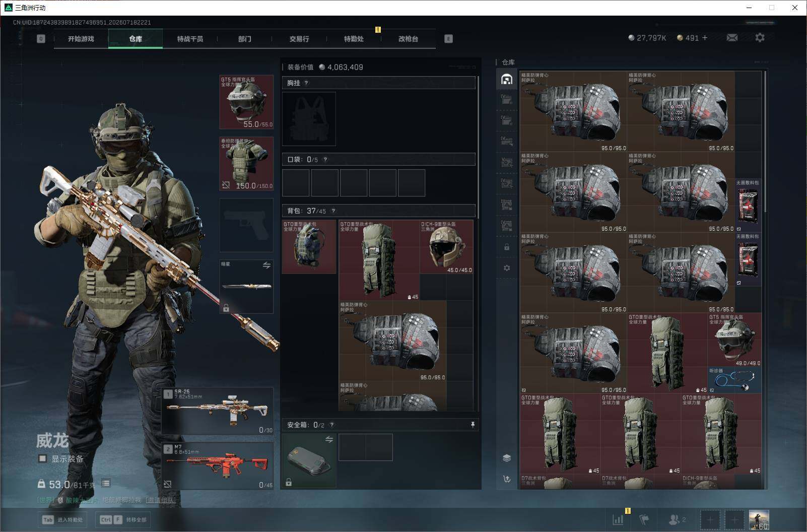Select the 听诊器 stethoscope item in the warehouse
The image size is (807, 532).
coord(735,380)
